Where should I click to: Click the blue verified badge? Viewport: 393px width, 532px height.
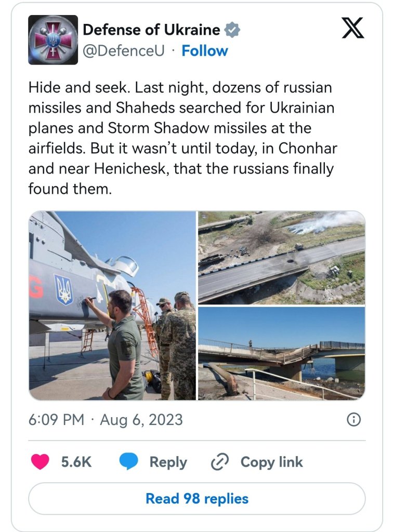coord(232,30)
